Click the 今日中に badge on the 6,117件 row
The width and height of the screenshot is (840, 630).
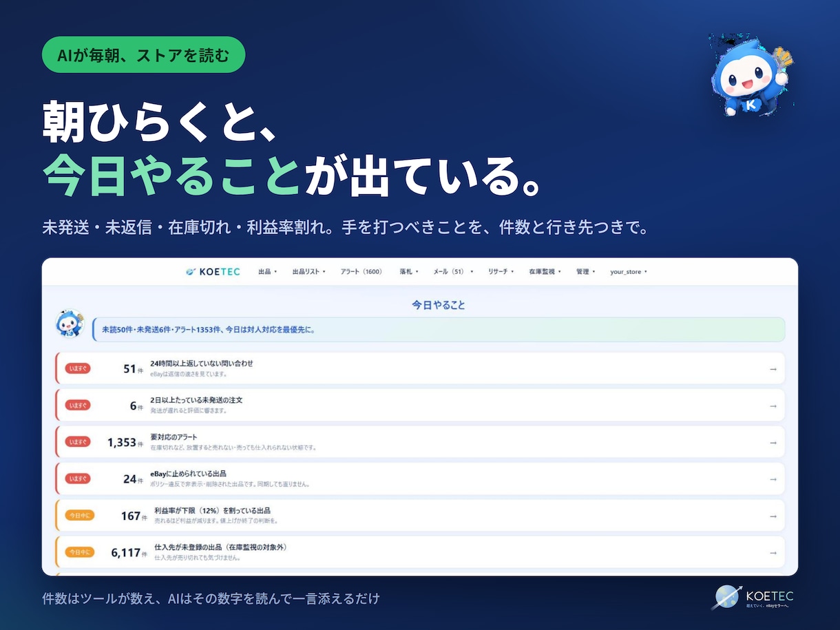coord(79,553)
